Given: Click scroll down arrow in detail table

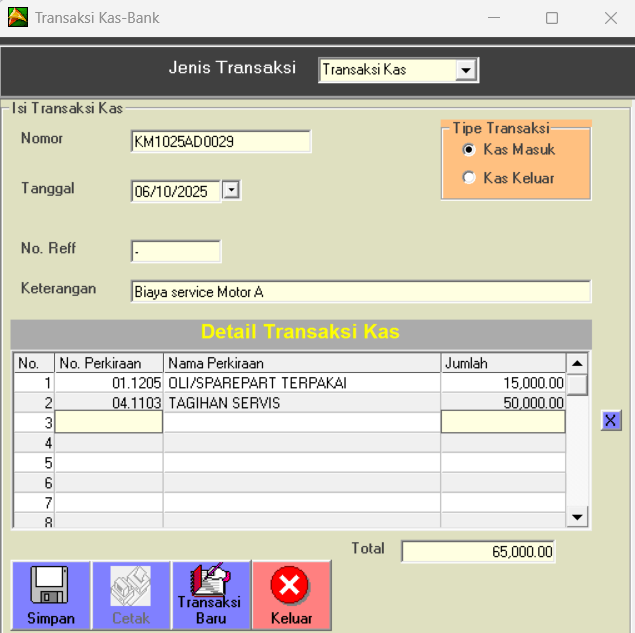Looking at the screenshot, I should click(x=577, y=516).
